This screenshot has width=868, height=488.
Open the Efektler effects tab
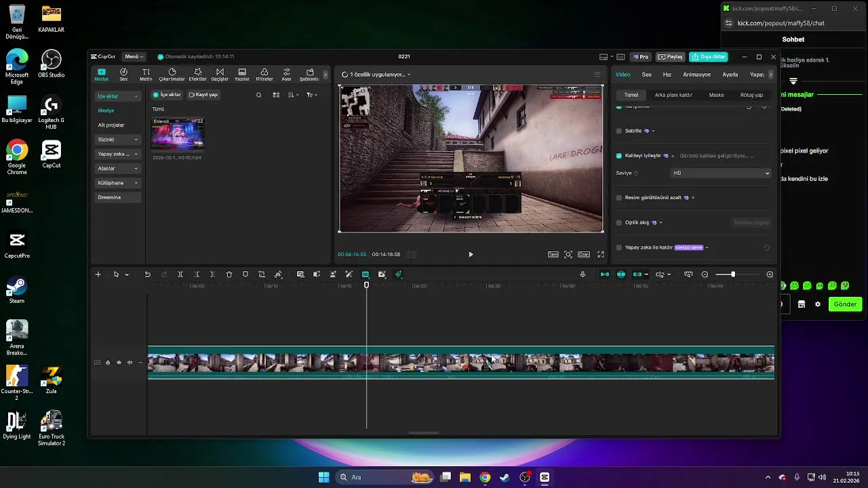pos(197,75)
